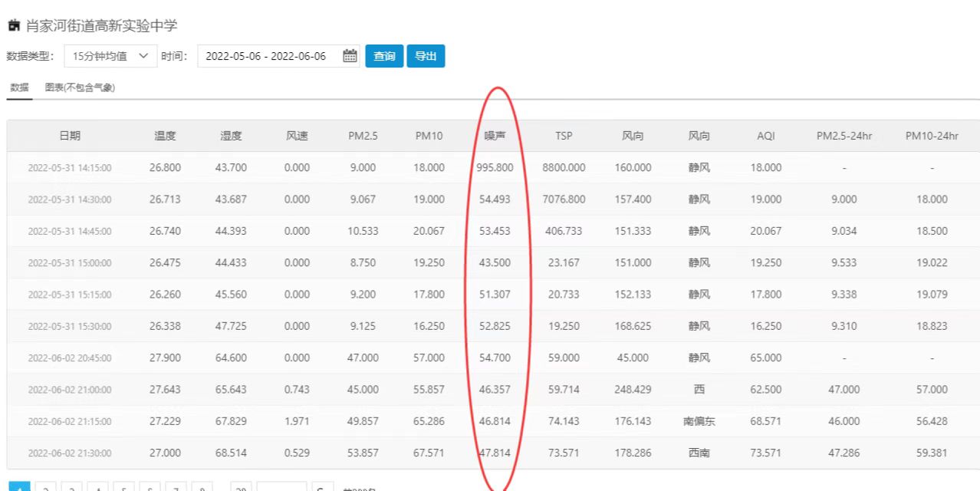980x491 pixels.
Task: Select the 噪声 column header
Action: (x=495, y=136)
